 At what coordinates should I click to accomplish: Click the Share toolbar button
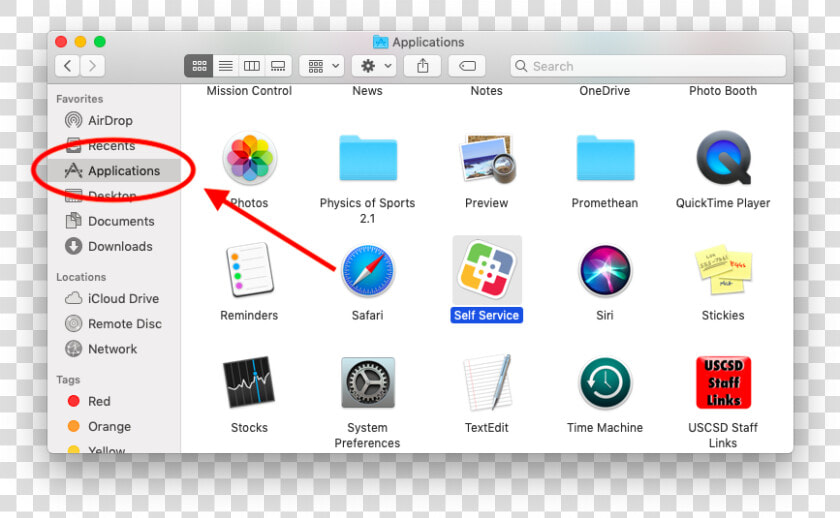[x=423, y=66]
